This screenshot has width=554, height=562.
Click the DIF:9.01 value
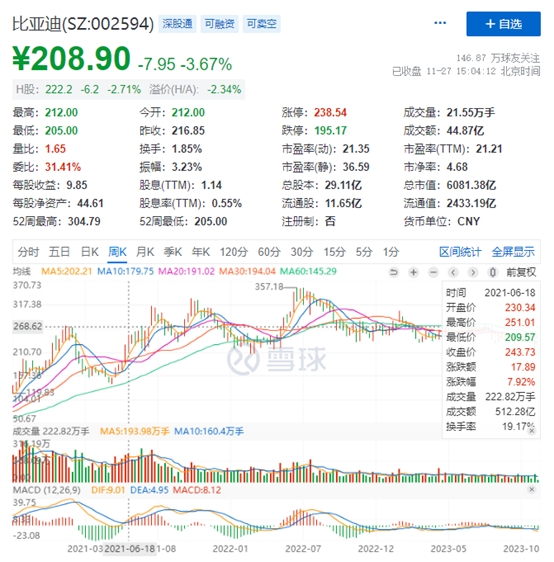coord(108,490)
